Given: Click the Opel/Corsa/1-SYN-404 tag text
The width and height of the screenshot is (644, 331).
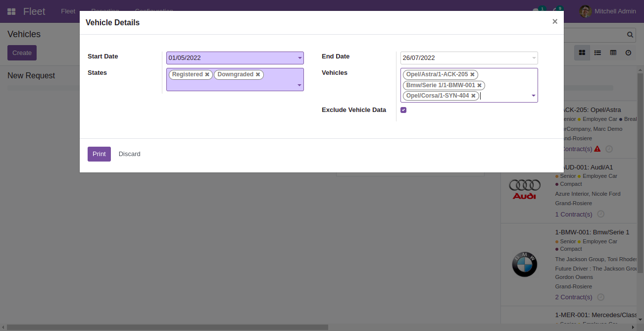Looking at the screenshot, I should click(x=438, y=96).
